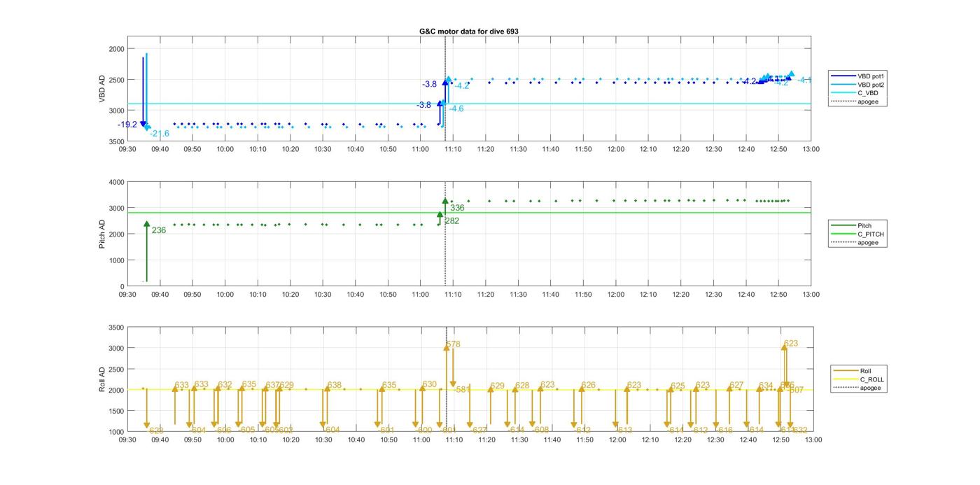Viewport: 980px width, 485px height.
Task: Click the title 'G&C motor data for dive 693'
Action: click(468, 31)
